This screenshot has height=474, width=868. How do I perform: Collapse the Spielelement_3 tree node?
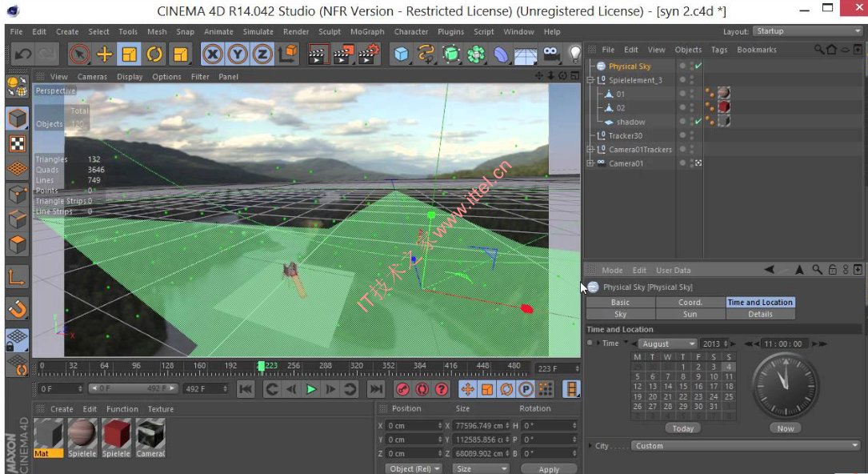coord(590,80)
